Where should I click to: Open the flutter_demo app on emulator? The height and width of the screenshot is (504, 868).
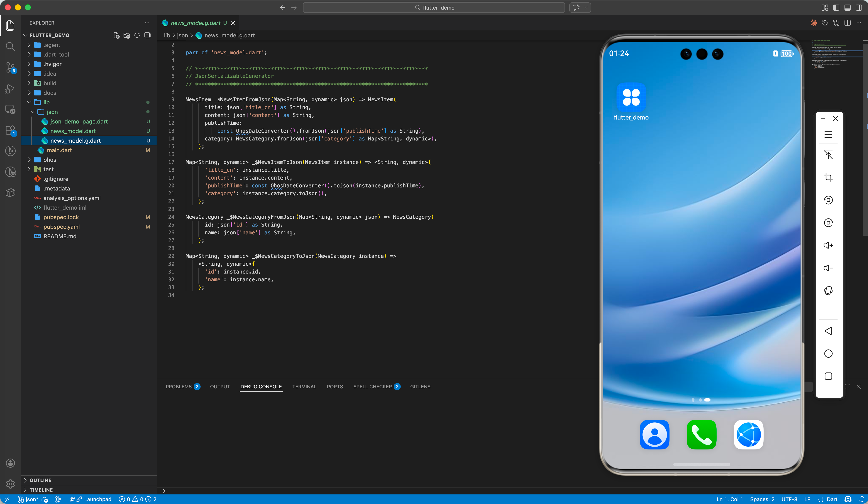point(631,97)
